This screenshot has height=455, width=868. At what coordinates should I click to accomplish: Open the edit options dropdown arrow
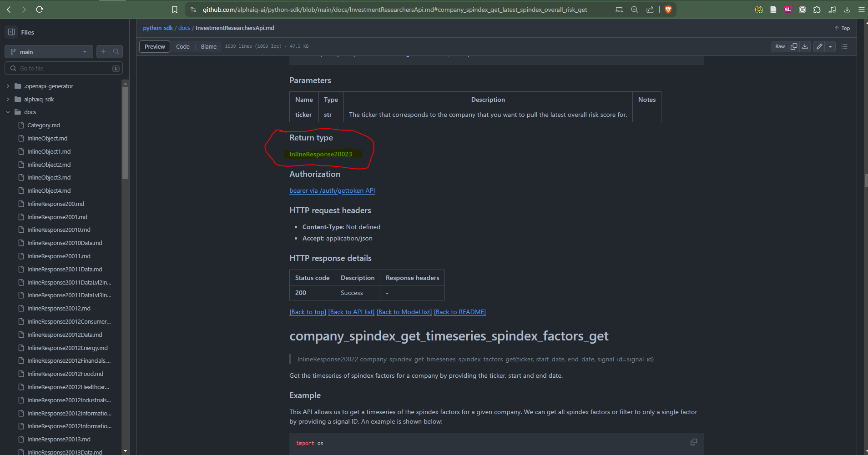[830, 46]
